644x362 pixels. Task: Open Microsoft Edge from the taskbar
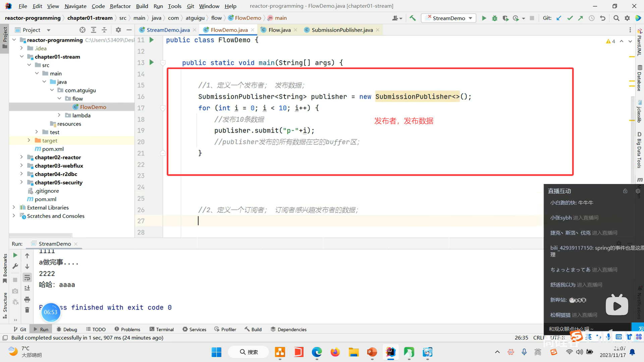(317, 352)
